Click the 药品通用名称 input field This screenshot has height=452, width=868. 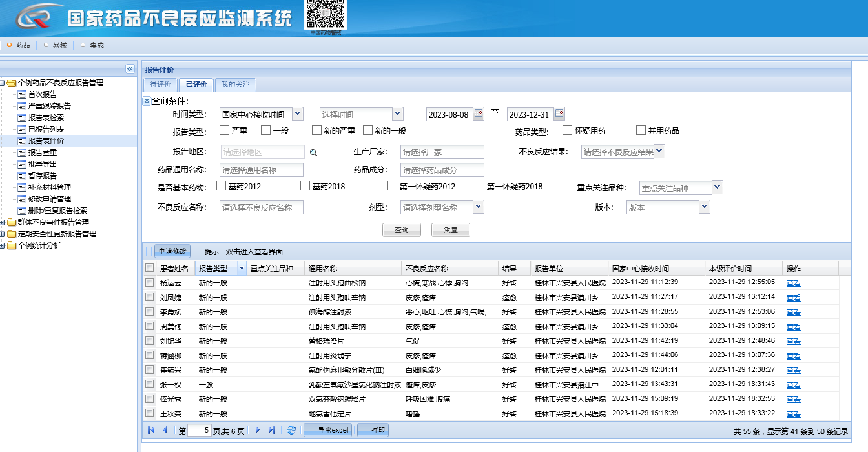tap(262, 170)
